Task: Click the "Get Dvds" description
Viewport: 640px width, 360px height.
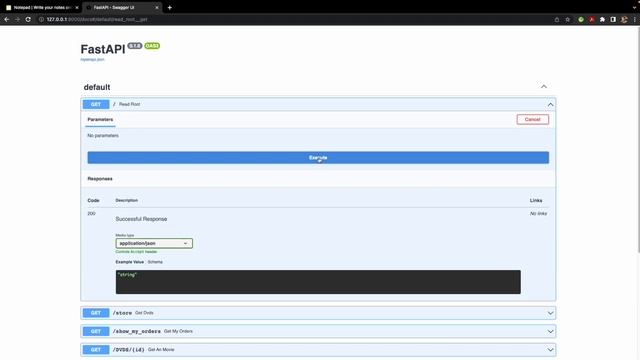Action: click(x=144, y=313)
